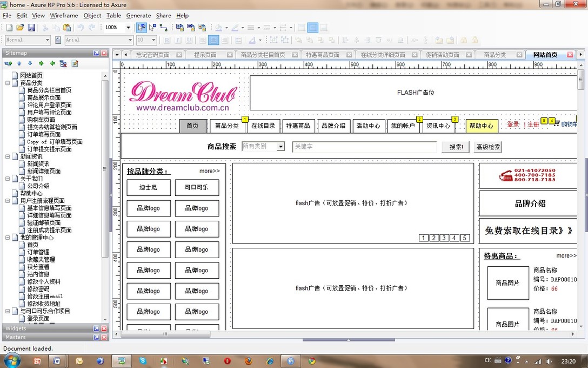
Task: Open the 所有类别 category dropdown on canvas
Action: (280, 147)
